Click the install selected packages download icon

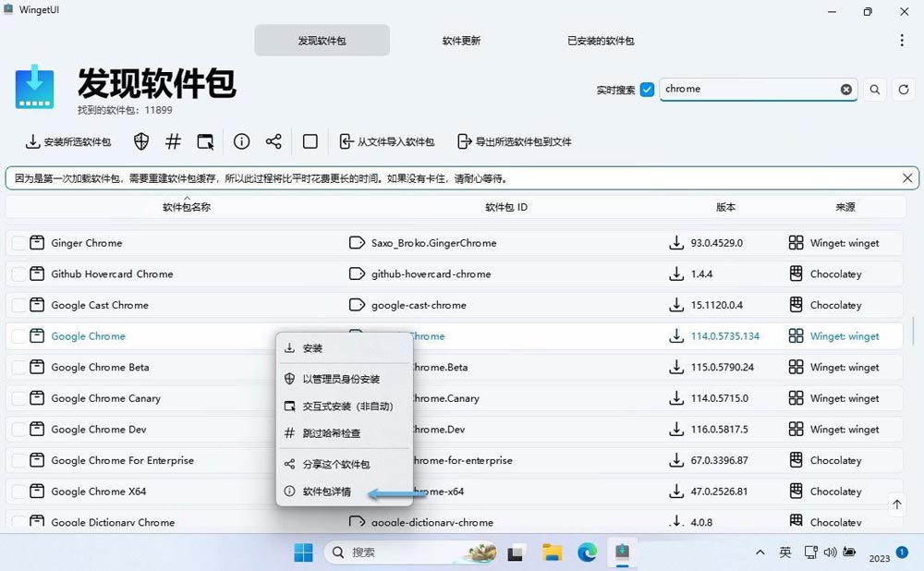pos(32,141)
